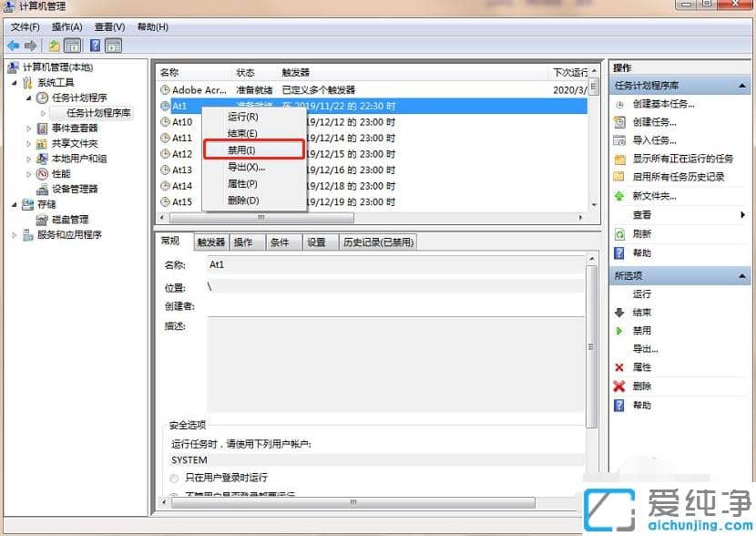This screenshot has width=756, height=536.
Task: Click the 导入任务 icon in Actions pane
Action: 618,140
